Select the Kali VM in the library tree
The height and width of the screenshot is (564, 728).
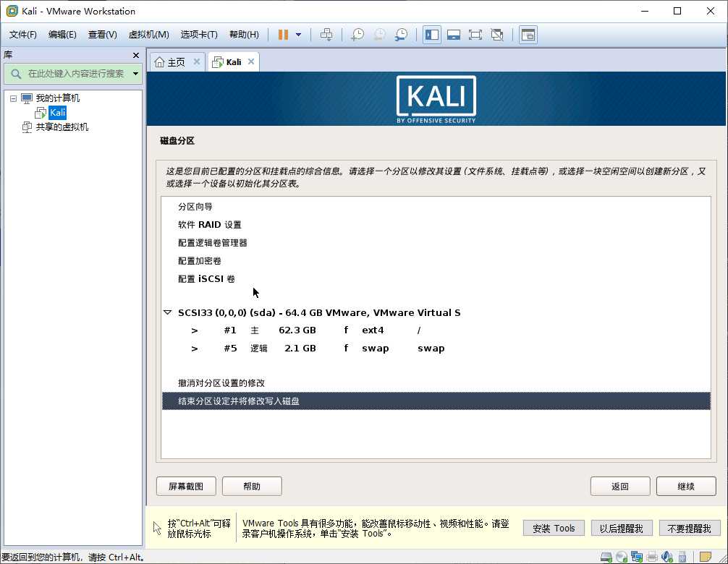pyautogui.click(x=58, y=113)
